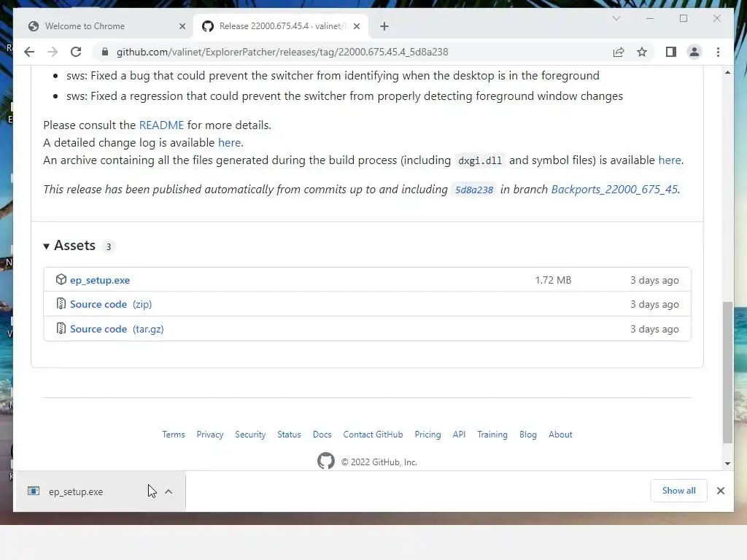This screenshot has width=747, height=560.
Task: Click the archive icon for Source code (tar.gz)
Action: 61,328
